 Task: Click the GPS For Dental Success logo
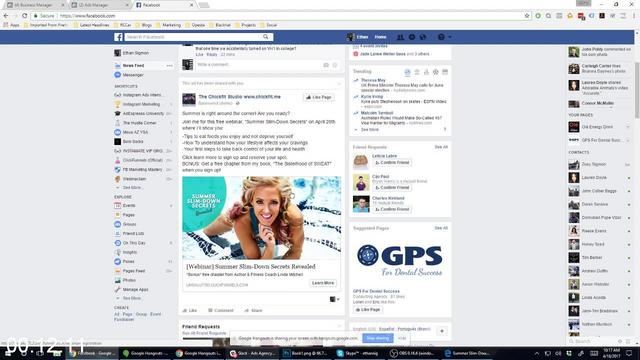coord(400,260)
